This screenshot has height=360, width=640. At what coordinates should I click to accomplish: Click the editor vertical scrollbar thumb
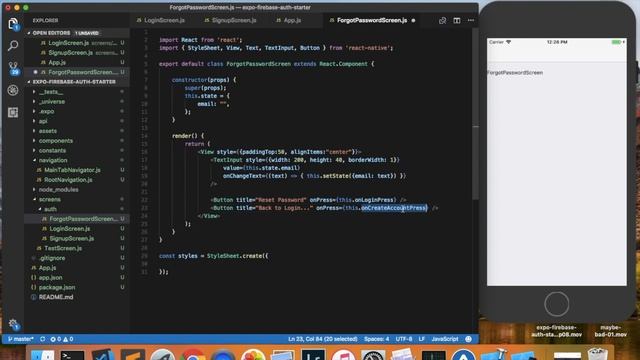point(475,114)
